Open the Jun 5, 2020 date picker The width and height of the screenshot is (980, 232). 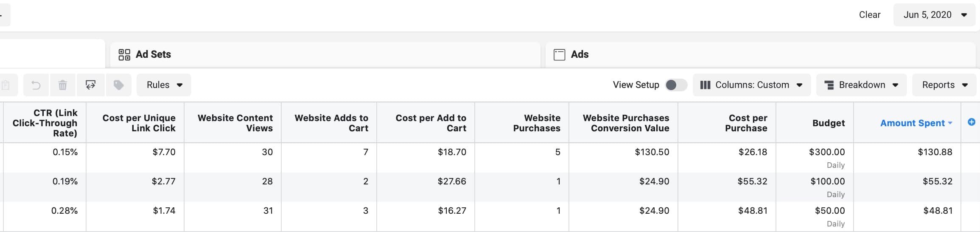pos(934,15)
